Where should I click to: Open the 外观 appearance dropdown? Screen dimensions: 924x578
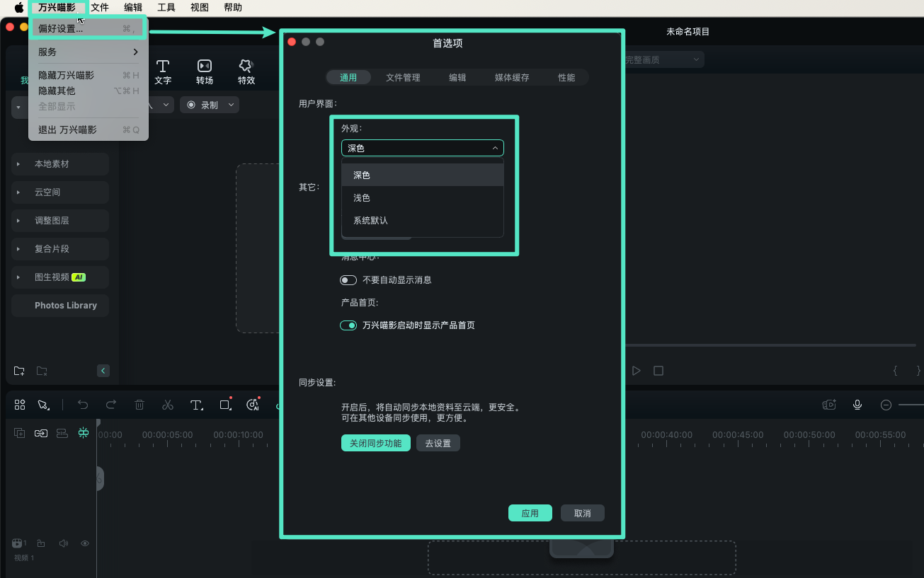pyautogui.click(x=422, y=148)
